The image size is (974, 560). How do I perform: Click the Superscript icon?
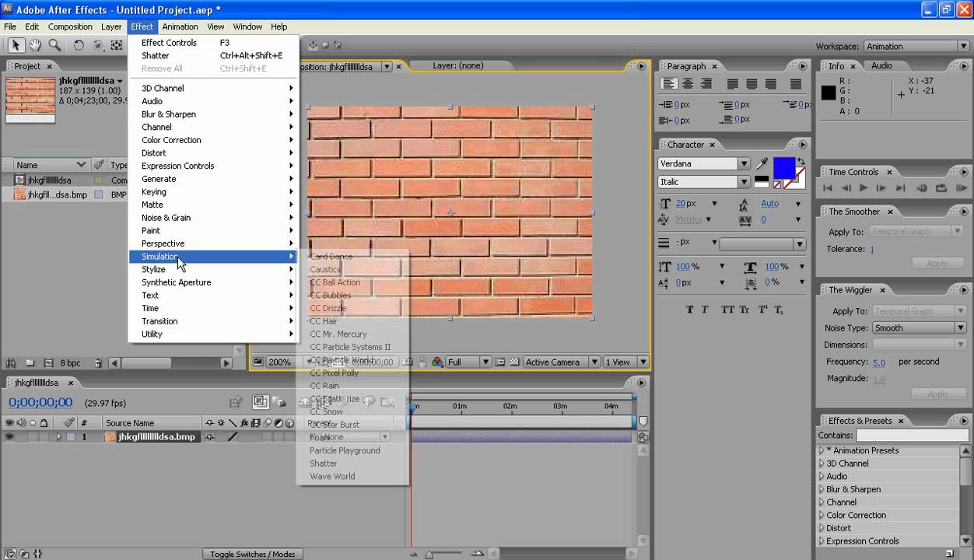pyautogui.click(x=762, y=309)
